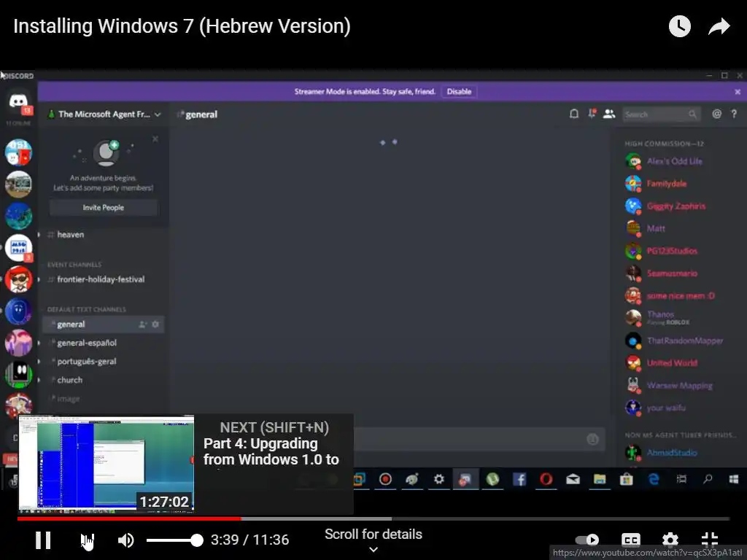
Task: Click the Facebook icon in the taskbar
Action: coord(519,479)
